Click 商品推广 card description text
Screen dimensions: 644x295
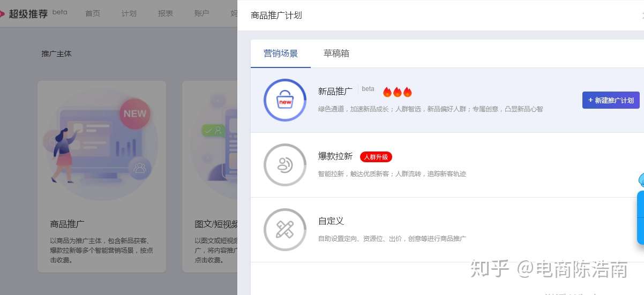[102, 251]
